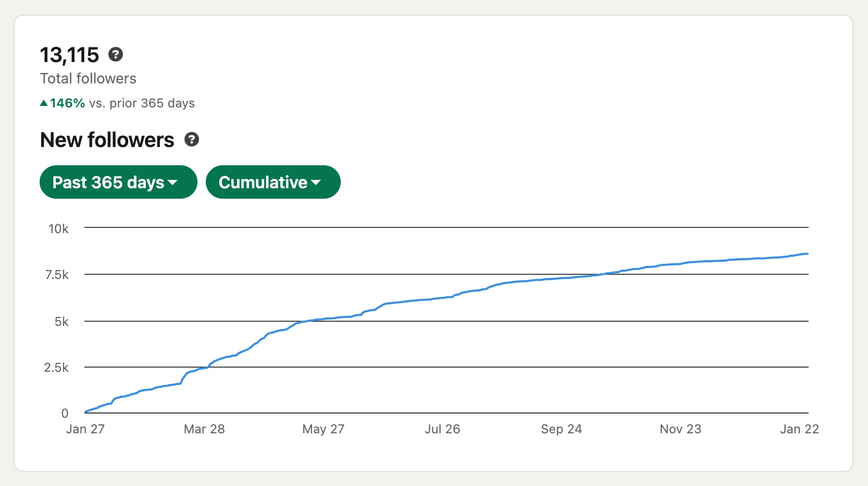Click the 146% growth percentage
Image resolution: width=868 pixels, height=486 pixels.
click(x=68, y=103)
